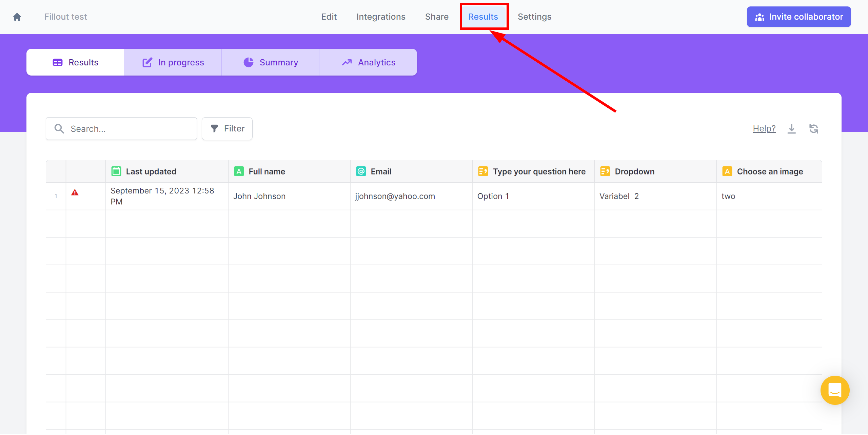
Task: Click the Email column header
Action: click(x=411, y=171)
